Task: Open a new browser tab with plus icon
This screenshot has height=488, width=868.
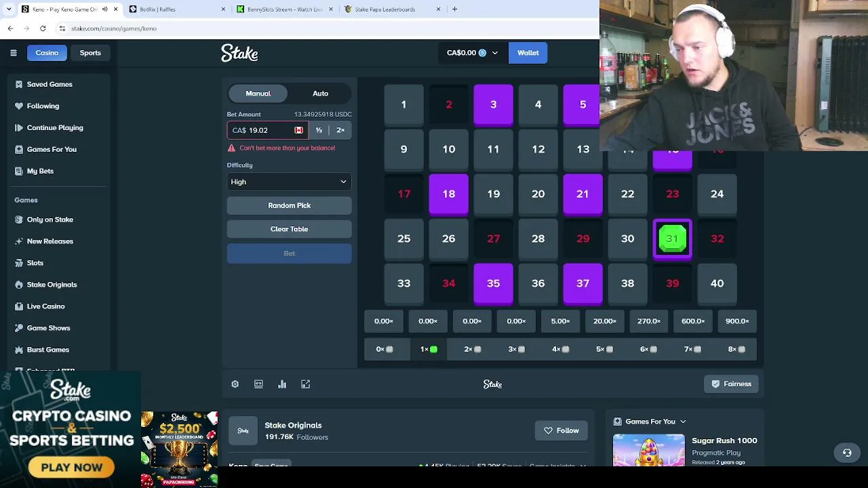Action: click(x=454, y=9)
